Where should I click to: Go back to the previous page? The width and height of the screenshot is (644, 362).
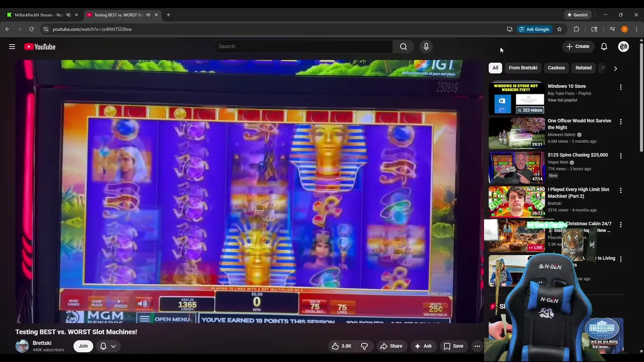[x=8, y=29]
